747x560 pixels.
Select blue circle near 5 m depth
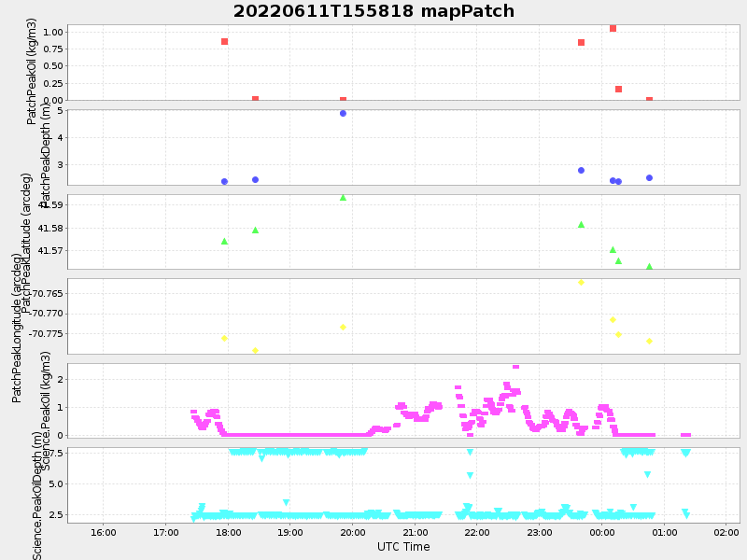click(x=343, y=113)
